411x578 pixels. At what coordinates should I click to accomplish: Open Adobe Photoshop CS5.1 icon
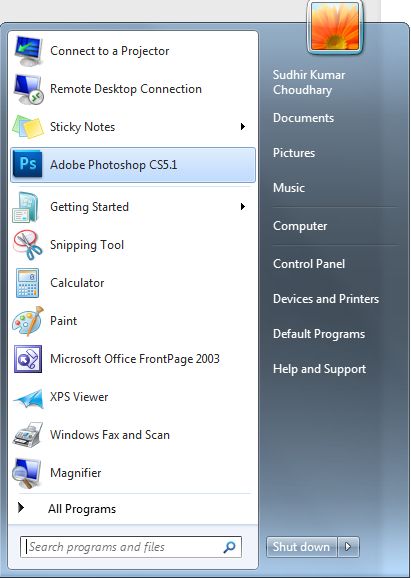pyautogui.click(x=27, y=164)
